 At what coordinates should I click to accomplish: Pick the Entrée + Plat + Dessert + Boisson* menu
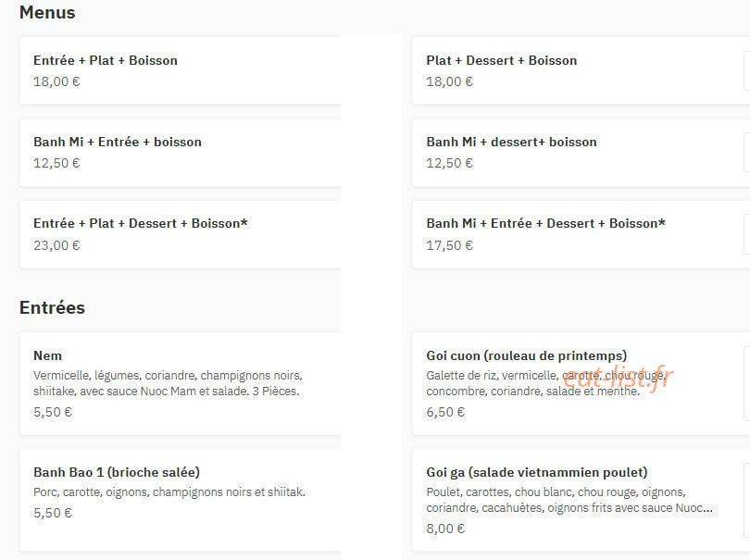[180, 234]
